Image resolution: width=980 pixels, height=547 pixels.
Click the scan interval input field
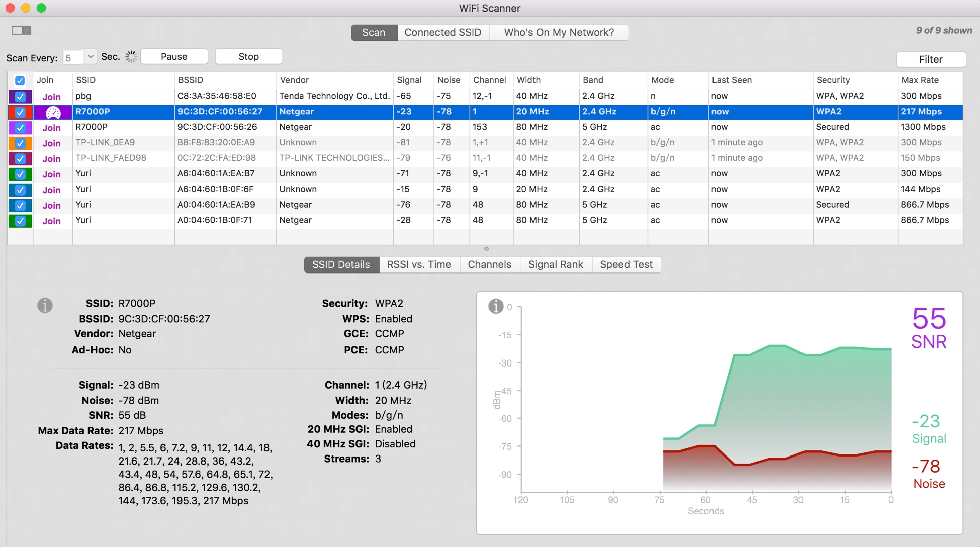pyautogui.click(x=74, y=57)
